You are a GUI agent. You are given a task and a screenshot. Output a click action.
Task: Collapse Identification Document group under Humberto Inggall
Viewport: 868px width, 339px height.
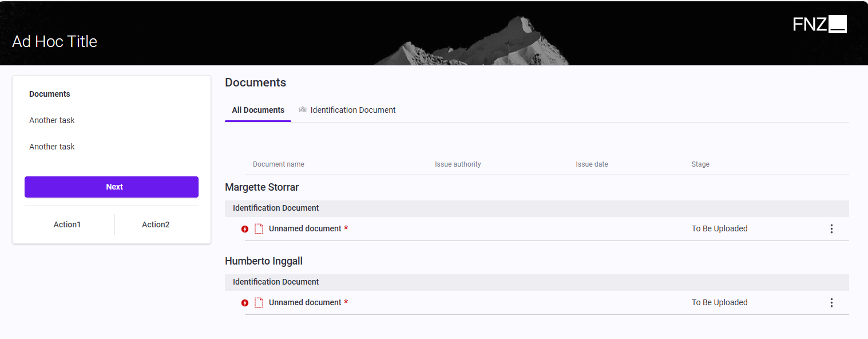(x=276, y=282)
